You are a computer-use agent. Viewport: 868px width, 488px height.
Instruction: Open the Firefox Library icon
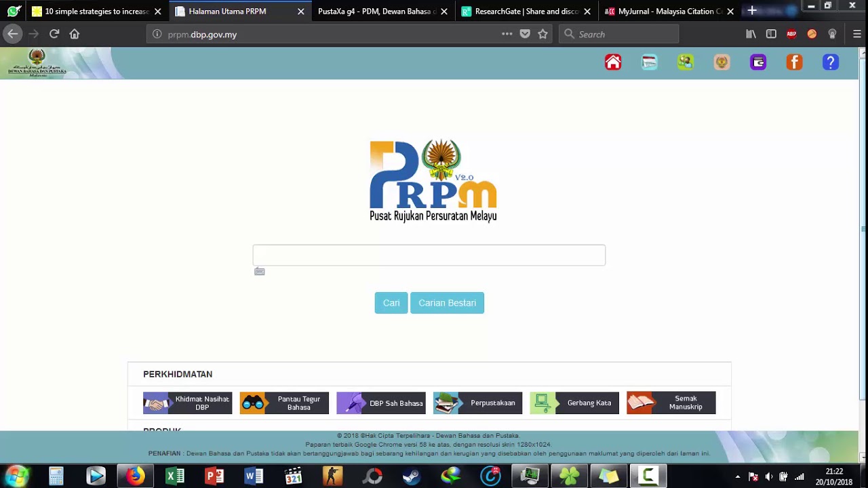tap(751, 34)
